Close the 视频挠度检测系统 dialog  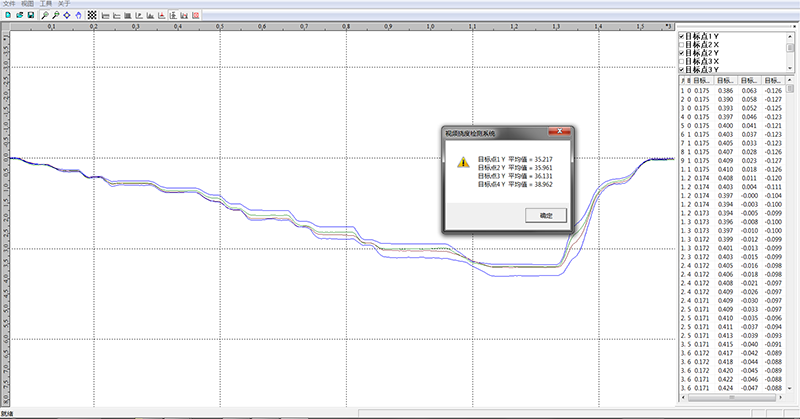(559, 132)
